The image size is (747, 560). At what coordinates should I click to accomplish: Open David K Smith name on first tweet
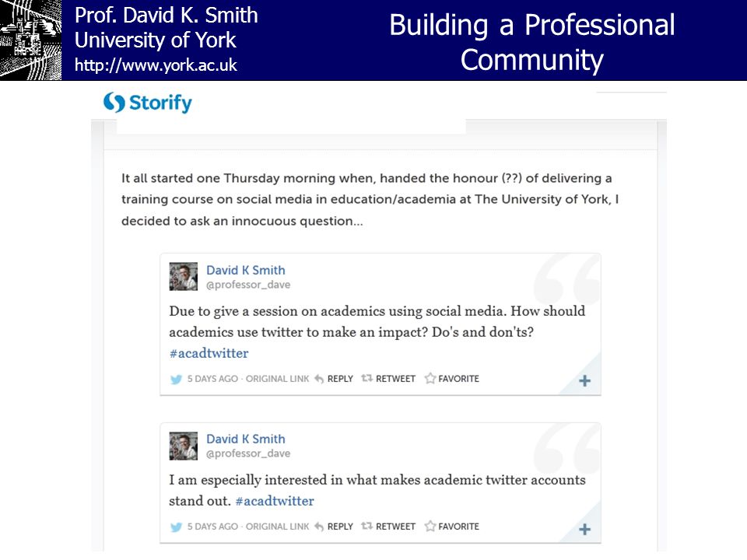click(246, 270)
